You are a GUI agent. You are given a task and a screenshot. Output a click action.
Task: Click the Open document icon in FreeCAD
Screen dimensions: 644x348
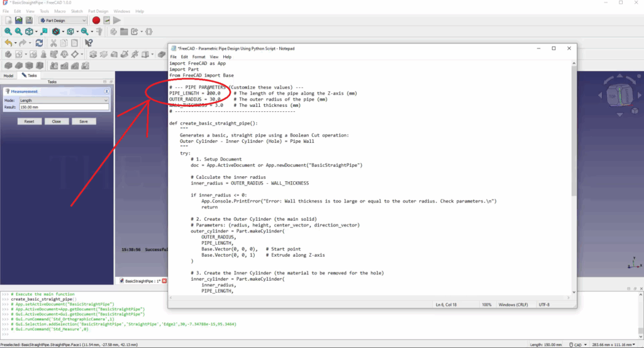[x=19, y=21]
